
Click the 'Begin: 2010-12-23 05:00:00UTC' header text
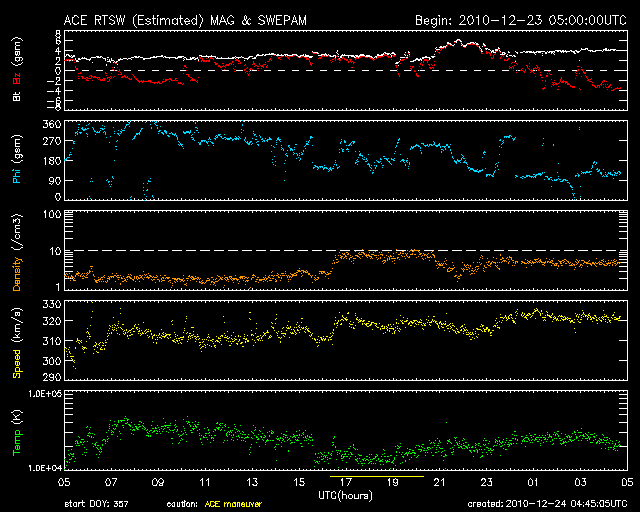point(521,20)
